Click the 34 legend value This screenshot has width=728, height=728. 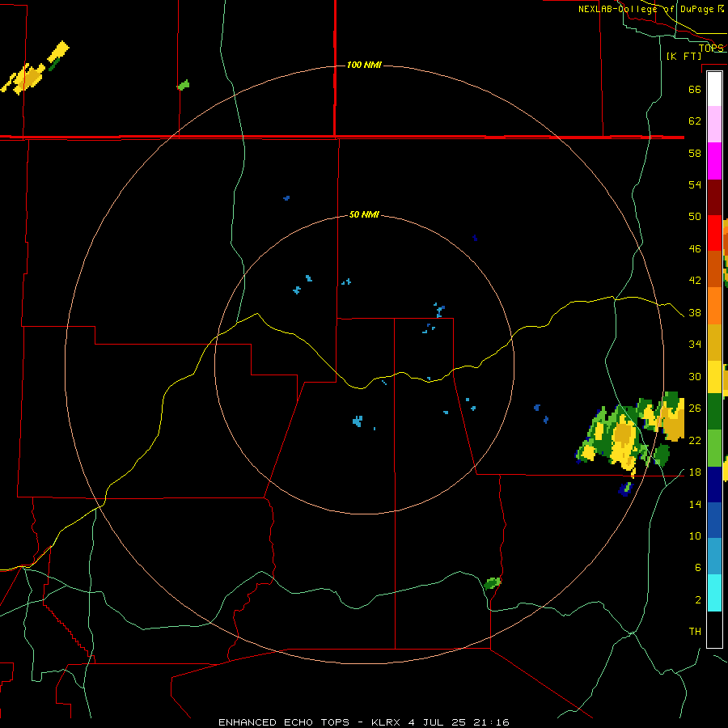(x=695, y=345)
